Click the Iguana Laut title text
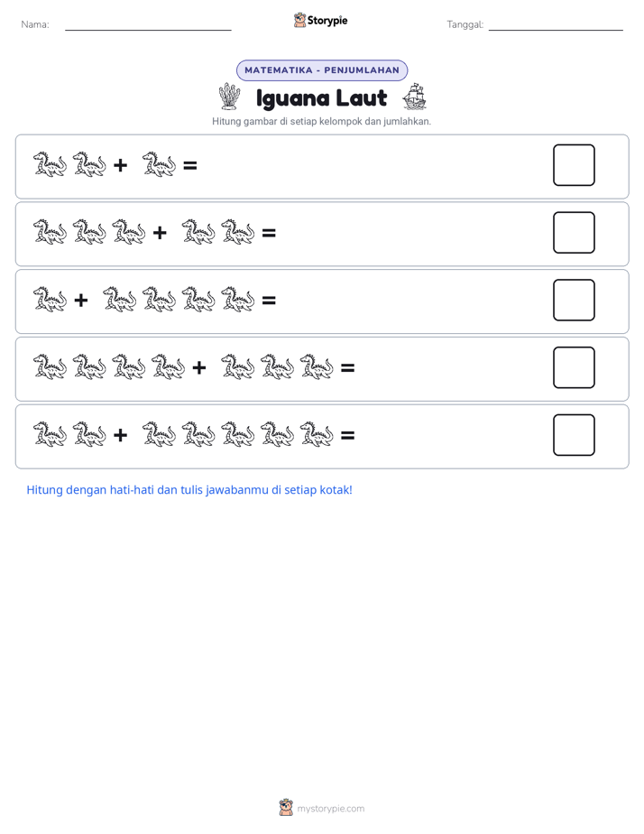 322,97
